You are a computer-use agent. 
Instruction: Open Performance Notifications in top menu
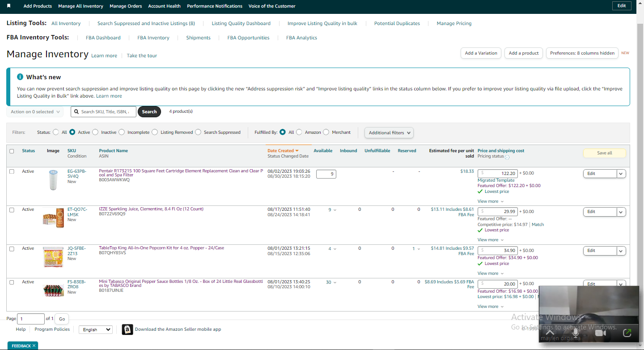215,6
